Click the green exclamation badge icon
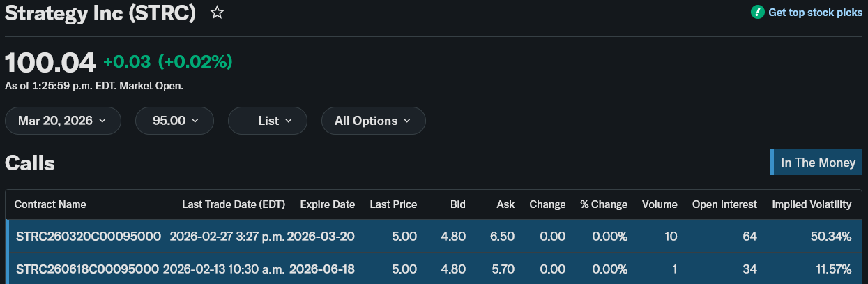 tap(757, 13)
